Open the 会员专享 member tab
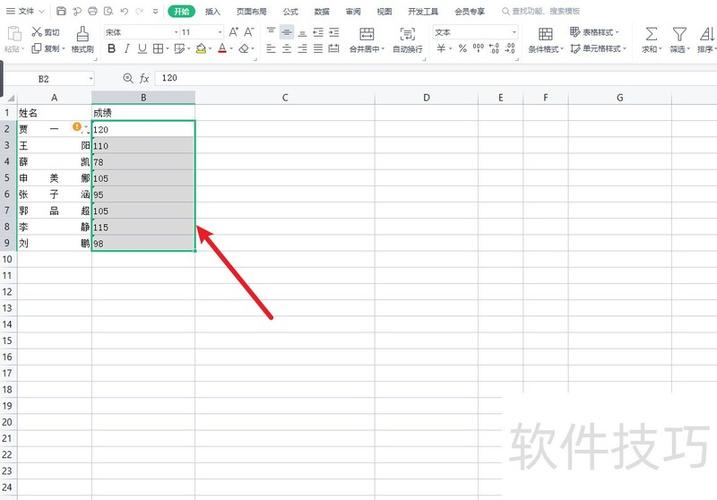Image resolution: width=717 pixels, height=500 pixels. [470, 11]
